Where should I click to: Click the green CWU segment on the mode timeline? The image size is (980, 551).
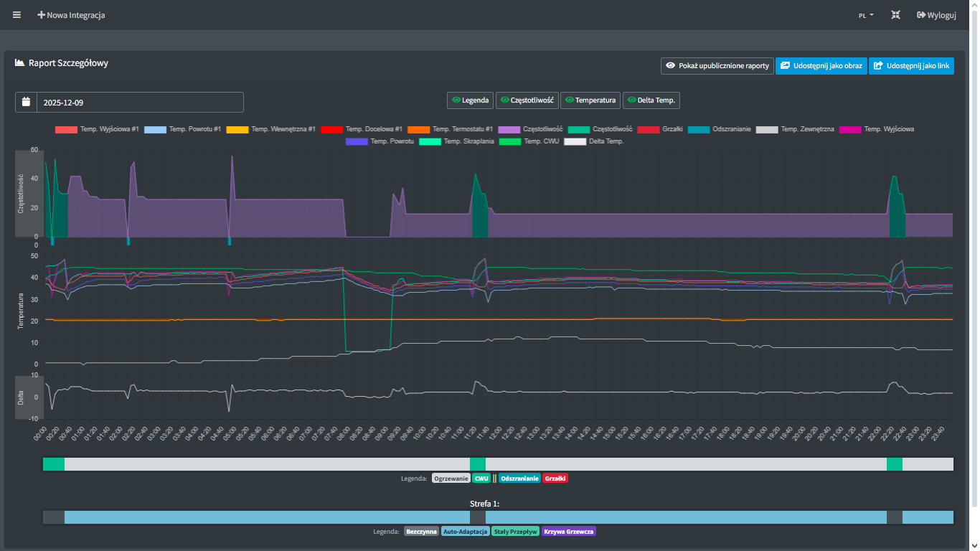(478, 464)
